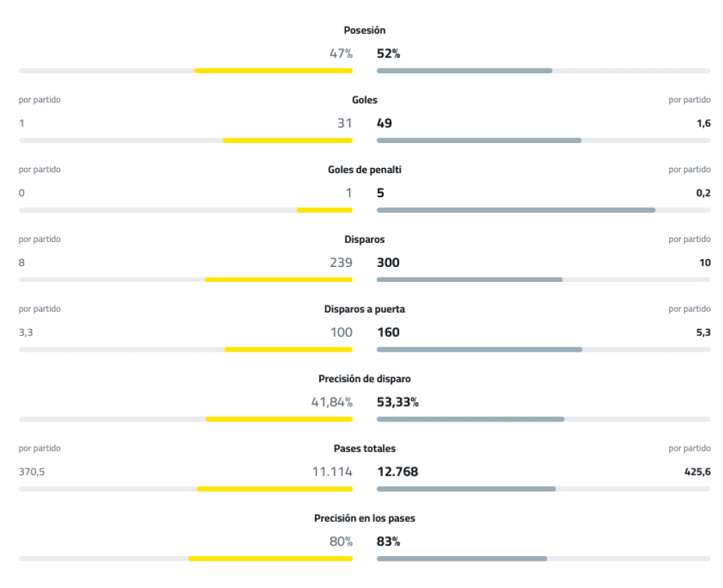
Task: Click the gray Disparos a puerta bar
Action: (480, 350)
